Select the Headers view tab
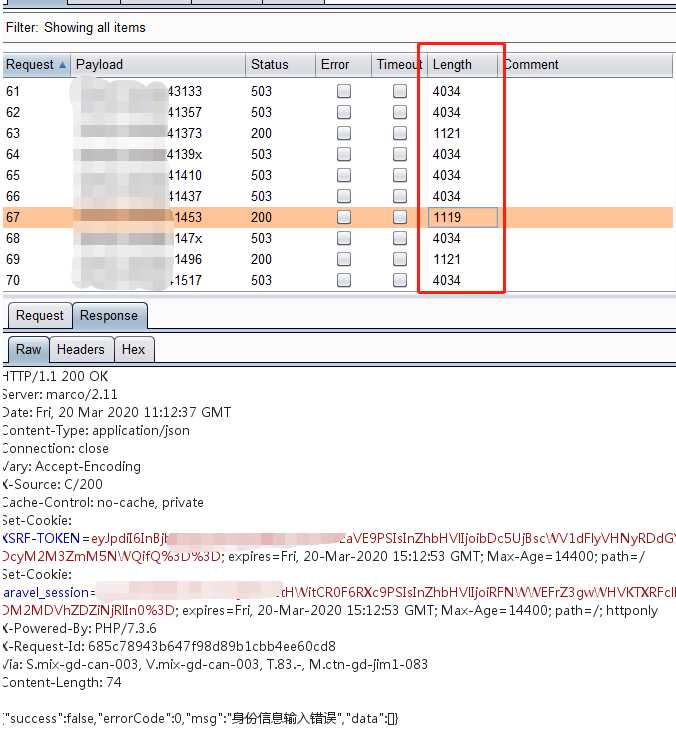The width and height of the screenshot is (676, 733). [x=80, y=349]
